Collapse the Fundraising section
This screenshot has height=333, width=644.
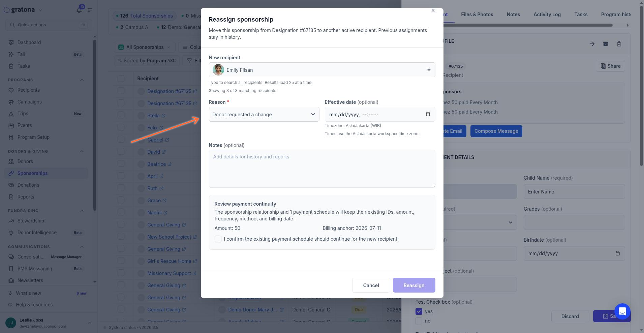(82, 211)
